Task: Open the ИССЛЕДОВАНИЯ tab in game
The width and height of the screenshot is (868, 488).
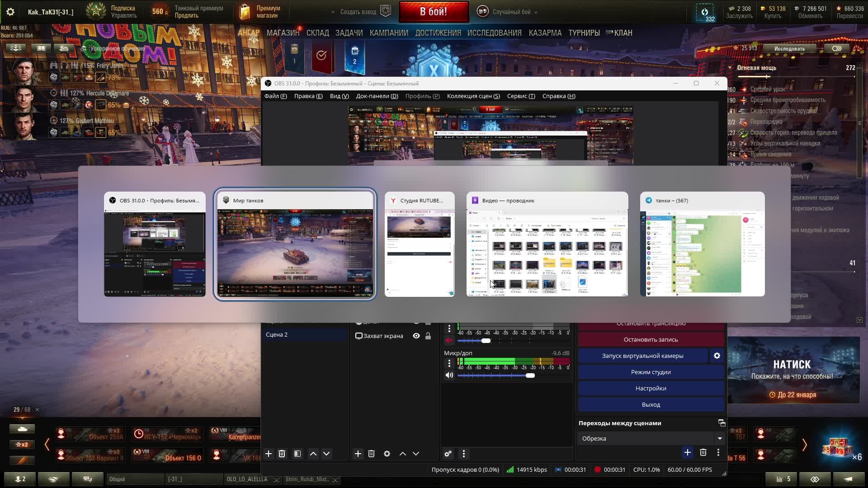Action: [x=495, y=33]
